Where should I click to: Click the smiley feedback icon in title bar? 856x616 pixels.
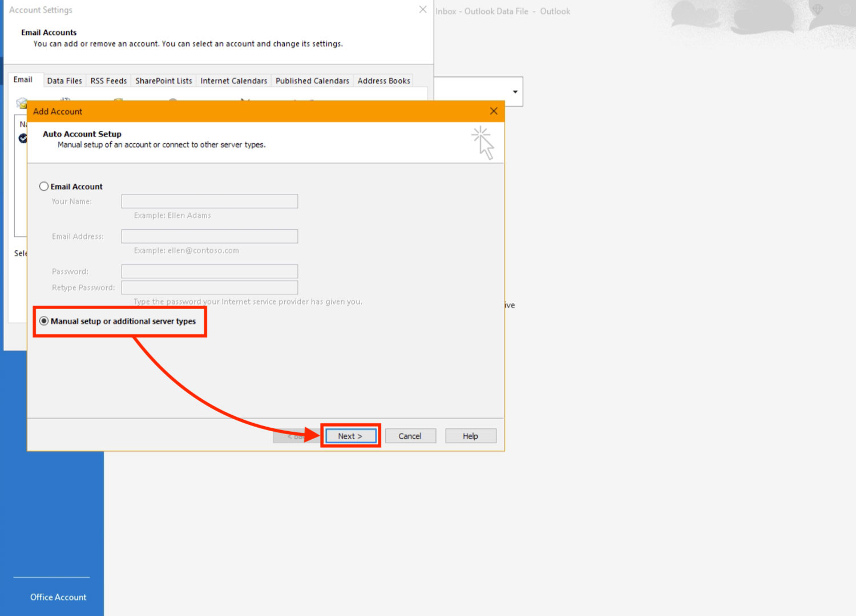845,10
